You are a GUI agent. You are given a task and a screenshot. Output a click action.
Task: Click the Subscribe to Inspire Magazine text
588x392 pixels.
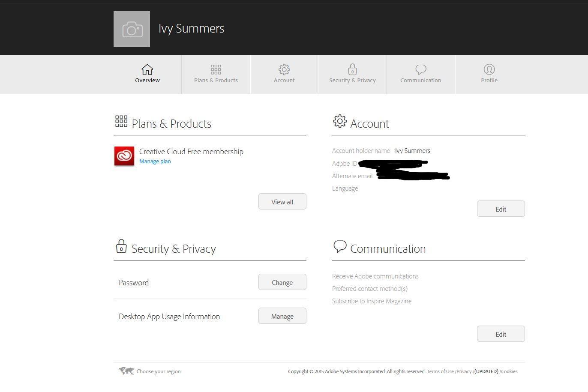[372, 301]
